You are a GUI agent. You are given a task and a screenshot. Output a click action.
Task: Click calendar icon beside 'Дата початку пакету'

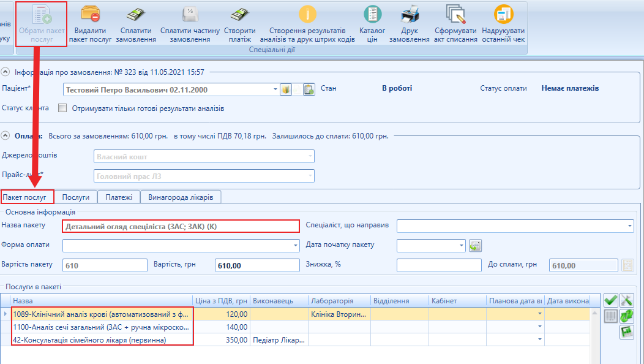coord(475,246)
